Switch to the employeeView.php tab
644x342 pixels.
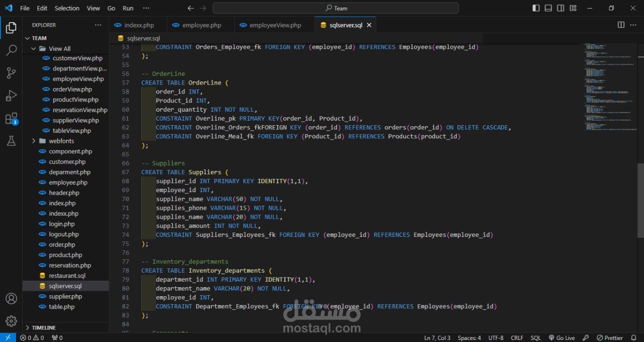(x=275, y=25)
